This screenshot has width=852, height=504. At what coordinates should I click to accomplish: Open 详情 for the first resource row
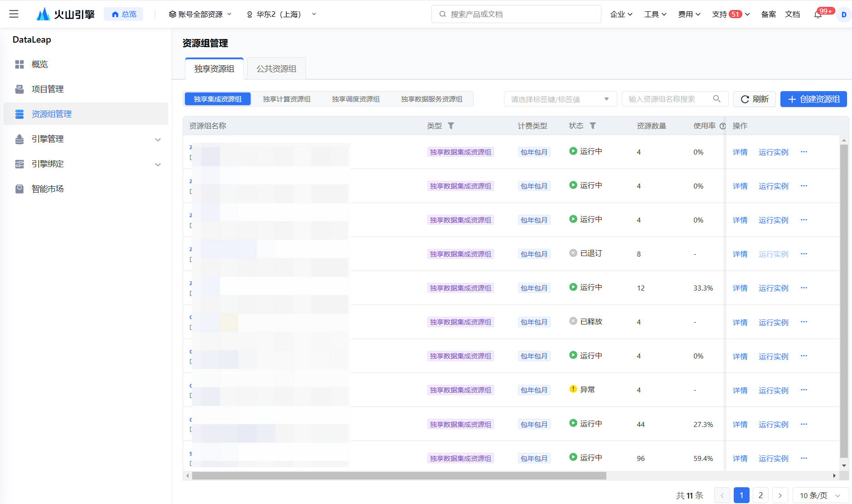click(x=740, y=152)
